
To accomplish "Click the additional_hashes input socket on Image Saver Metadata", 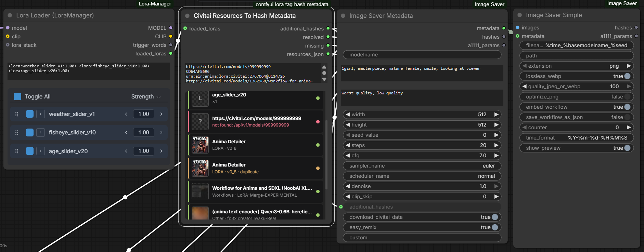I will pyautogui.click(x=341, y=207).
